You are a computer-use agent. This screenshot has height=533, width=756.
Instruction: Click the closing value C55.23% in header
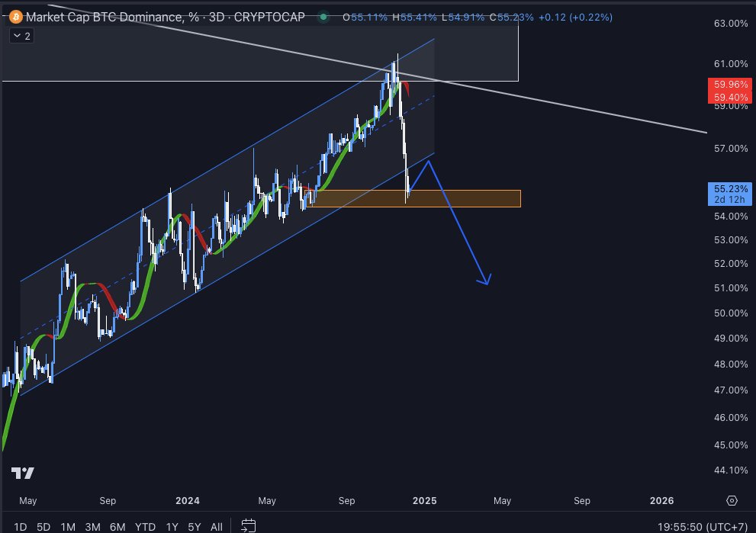click(512, 18)
